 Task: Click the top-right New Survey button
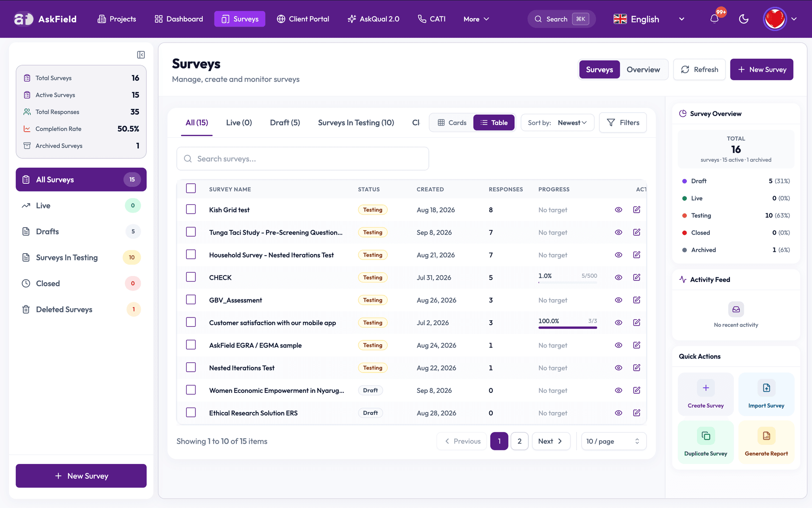coord(762,69)
